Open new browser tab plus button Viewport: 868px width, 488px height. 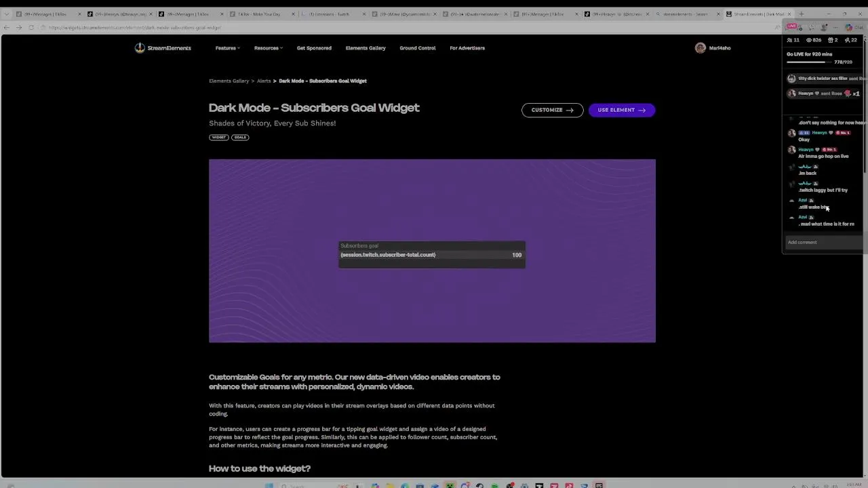coord(802,14)
